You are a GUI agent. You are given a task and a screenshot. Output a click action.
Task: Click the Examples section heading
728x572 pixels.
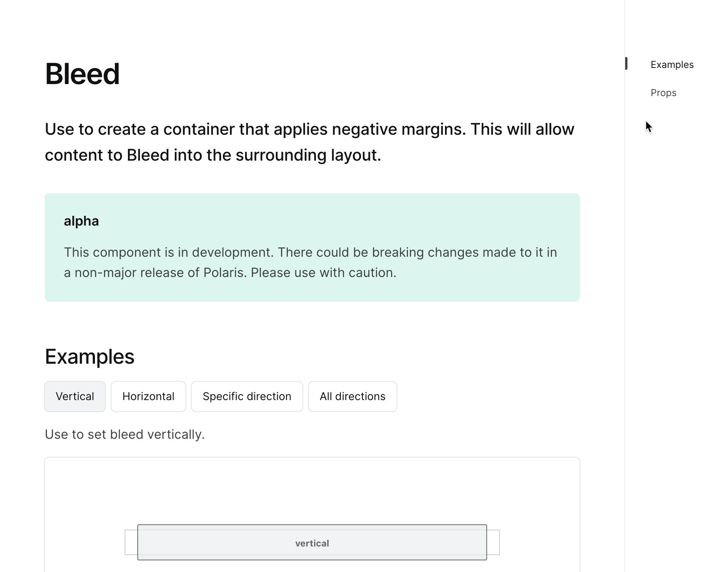89,357
